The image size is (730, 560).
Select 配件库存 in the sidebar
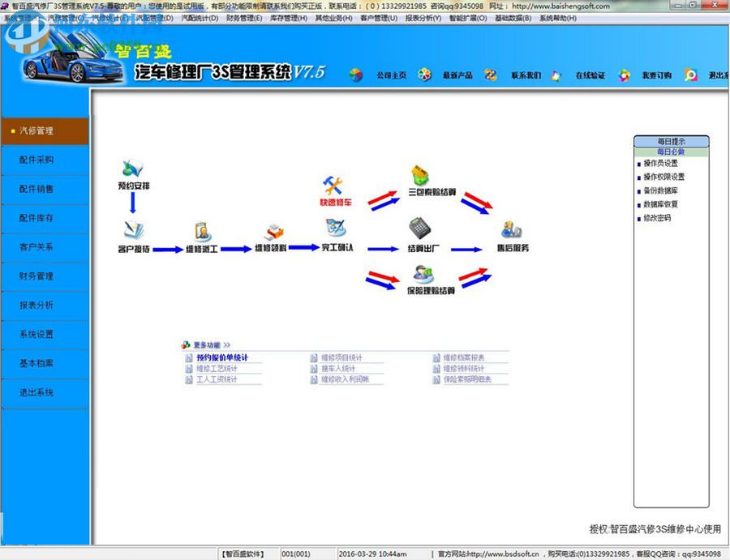click(45, 218)
